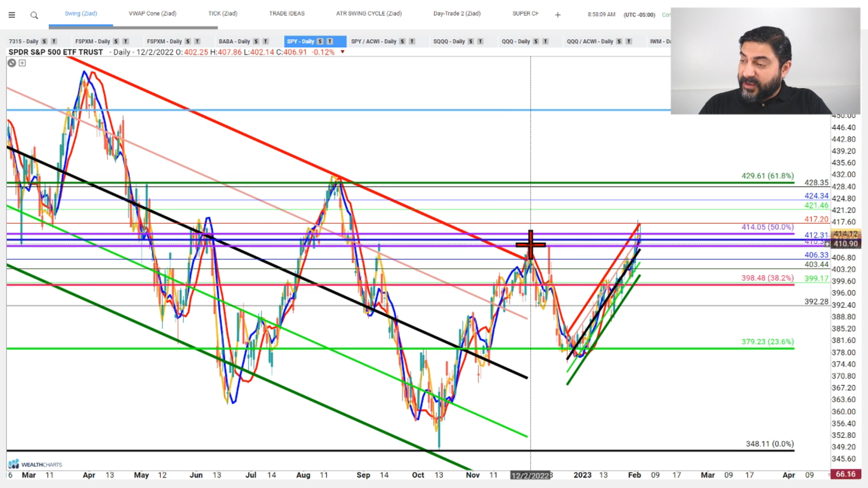Click the 428.35 price level label
Image resolution: width=868 pixels, height=488 pixels.
pyautogui.click(x=816, y=183)
